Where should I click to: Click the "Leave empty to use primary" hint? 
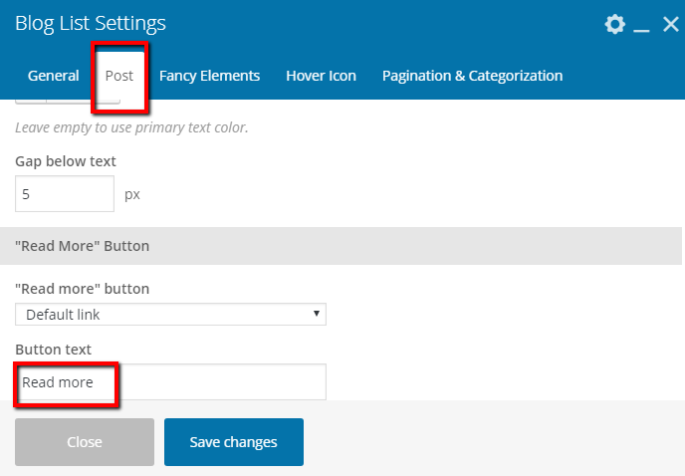(131, 128)
